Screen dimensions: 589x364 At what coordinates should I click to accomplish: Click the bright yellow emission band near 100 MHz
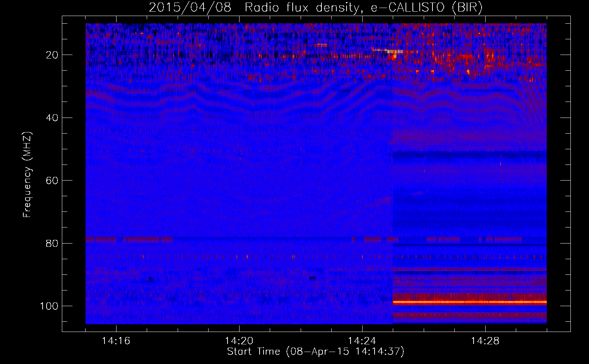[x=470, y=302]
